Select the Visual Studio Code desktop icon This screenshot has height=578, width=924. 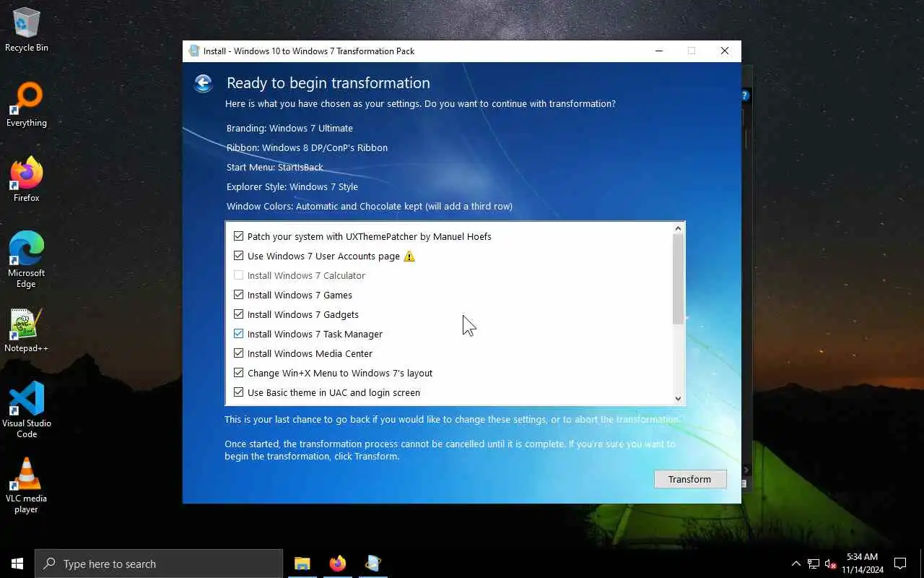click(27, 410)
